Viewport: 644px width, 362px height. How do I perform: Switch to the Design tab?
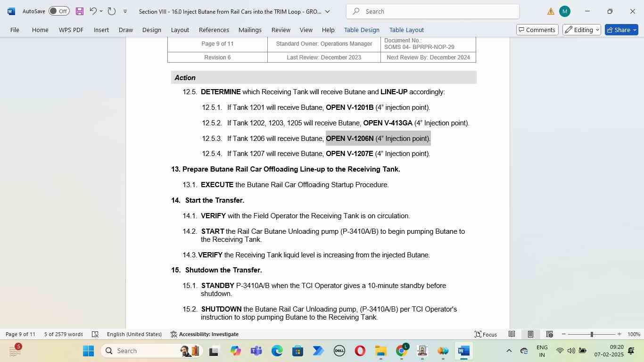click(152, 30)
